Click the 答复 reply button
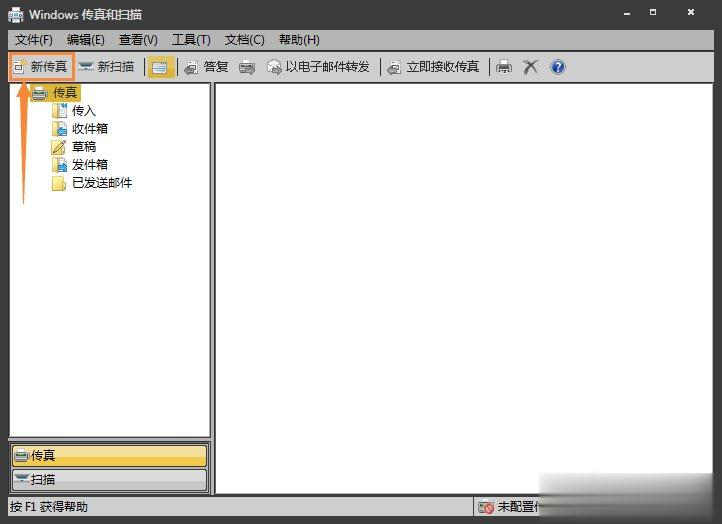Screen dimensions: 722x524 206,67
